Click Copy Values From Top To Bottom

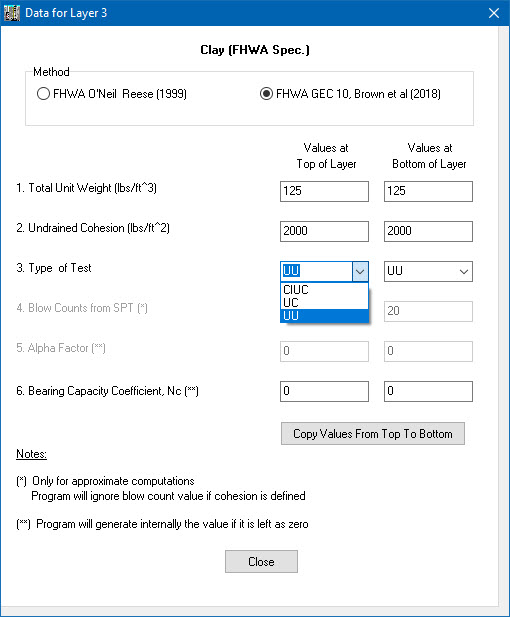pyautogui.click(x=373, y=434)
